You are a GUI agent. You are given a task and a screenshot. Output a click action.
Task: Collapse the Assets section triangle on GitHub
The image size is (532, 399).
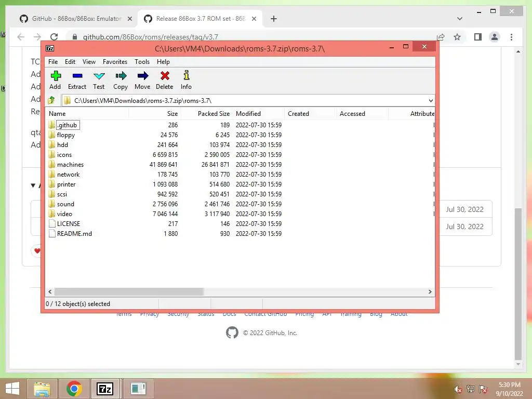click(33, 185)
